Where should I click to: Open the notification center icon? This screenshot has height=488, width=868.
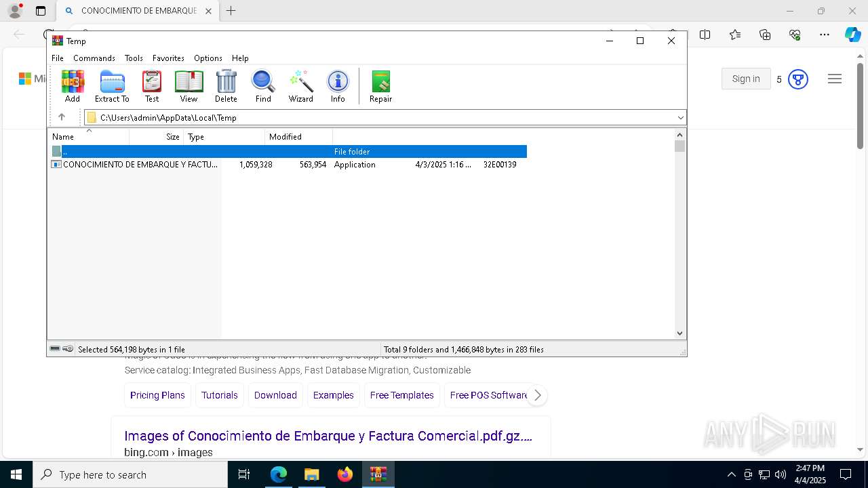coord(846,474)
